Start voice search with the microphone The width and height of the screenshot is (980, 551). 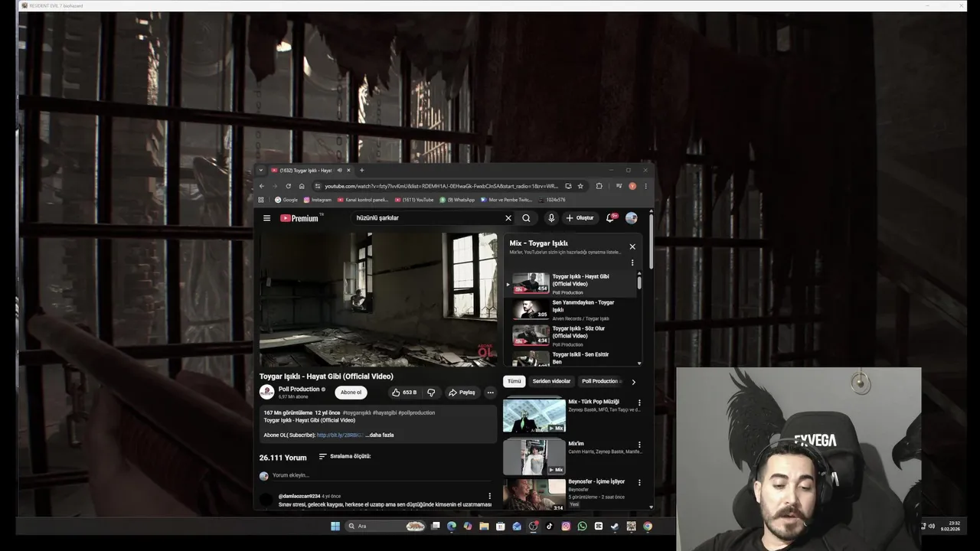pos(550,218)
